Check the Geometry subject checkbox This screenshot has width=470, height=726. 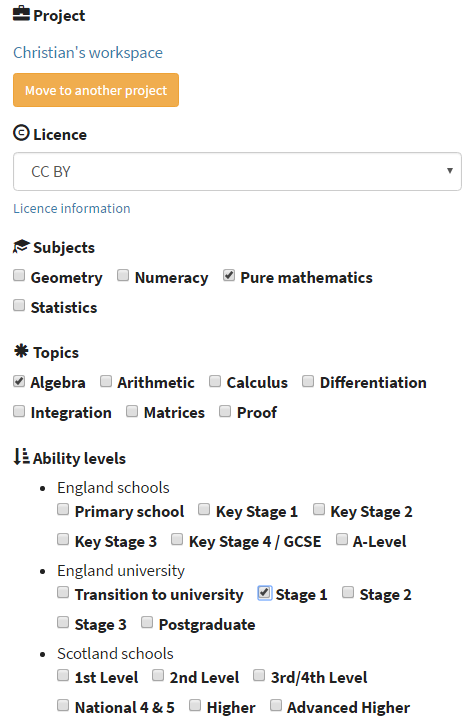pos(19,275)
